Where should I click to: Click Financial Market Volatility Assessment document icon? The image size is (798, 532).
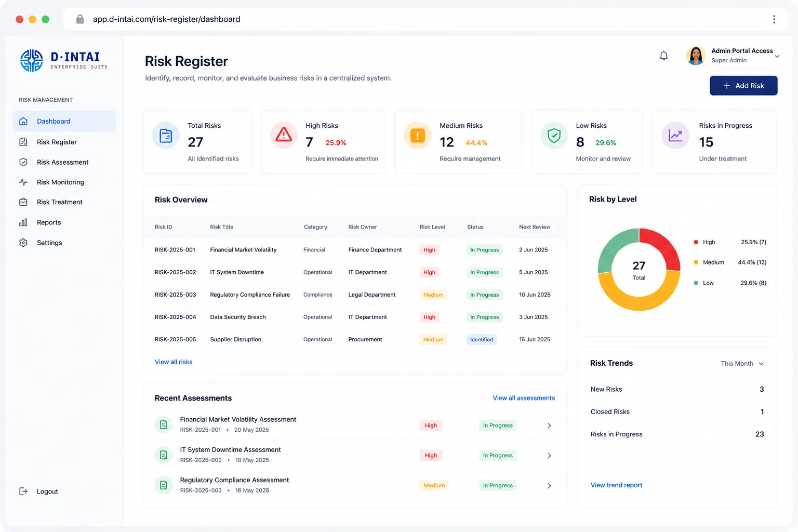coord(164,425)
